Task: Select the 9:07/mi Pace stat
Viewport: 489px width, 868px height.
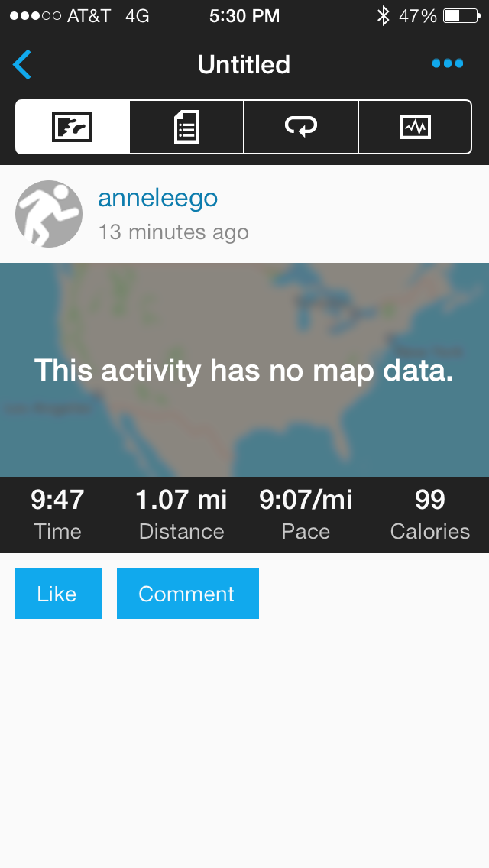Action: pyautogui.click(x=306, y=514)
